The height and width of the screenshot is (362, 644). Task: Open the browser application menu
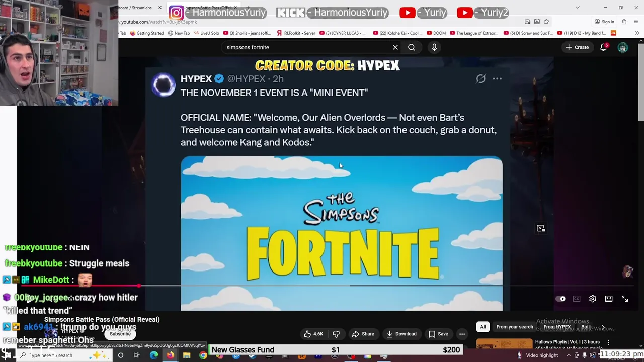[x=636, y=22]
